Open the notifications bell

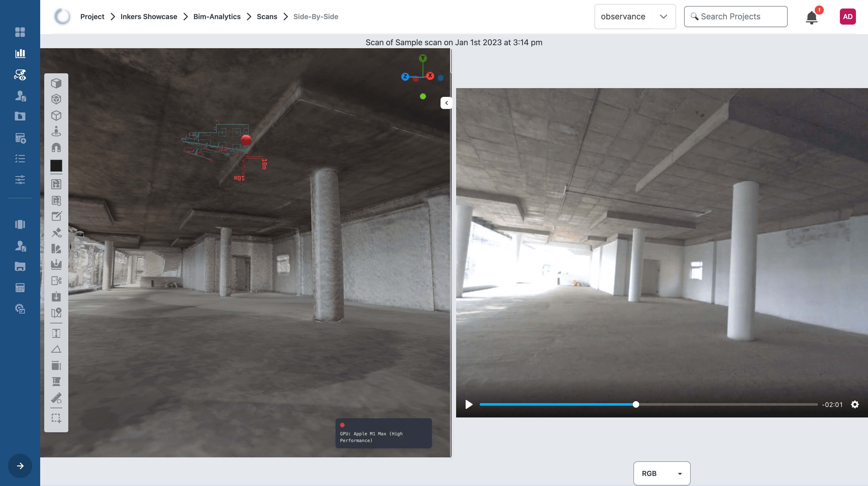pos(811,17)
